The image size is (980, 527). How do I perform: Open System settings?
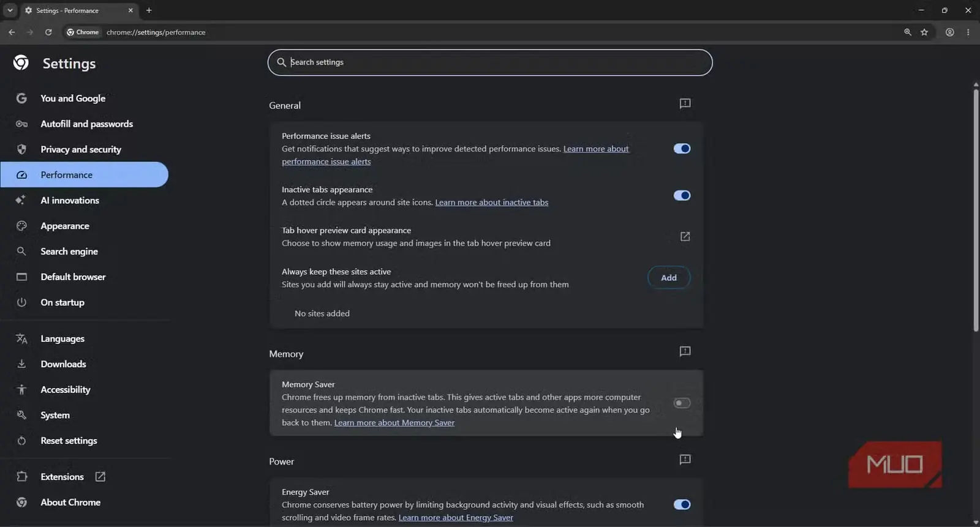(x=85, y=415)
